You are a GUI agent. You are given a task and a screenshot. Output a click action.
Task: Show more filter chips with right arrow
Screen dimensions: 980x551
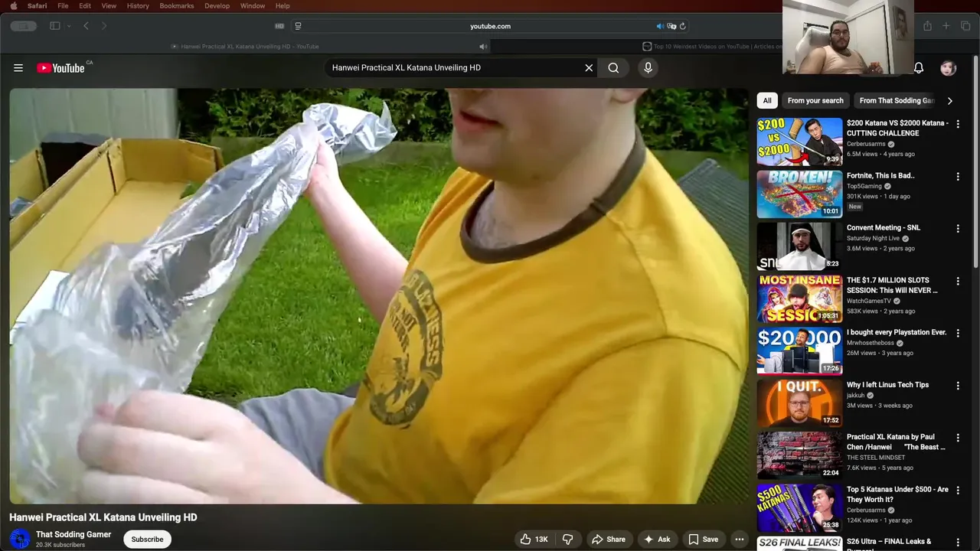950,100
